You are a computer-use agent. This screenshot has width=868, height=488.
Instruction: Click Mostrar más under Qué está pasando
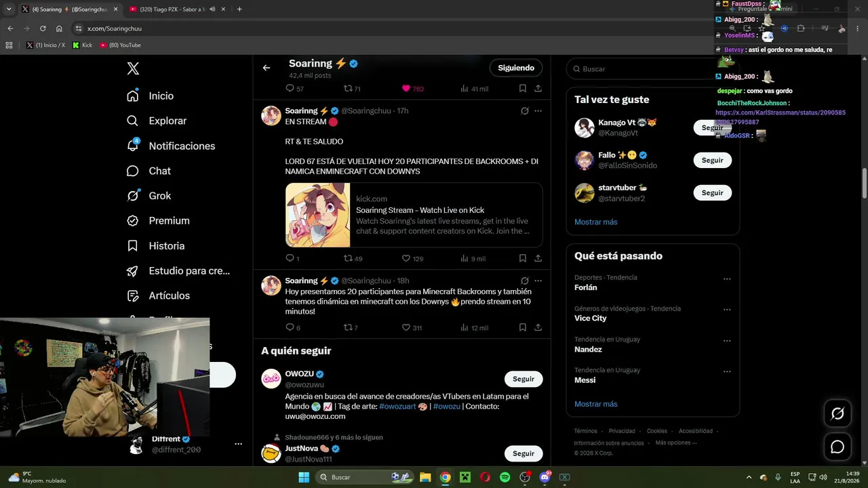pos(595,404)
